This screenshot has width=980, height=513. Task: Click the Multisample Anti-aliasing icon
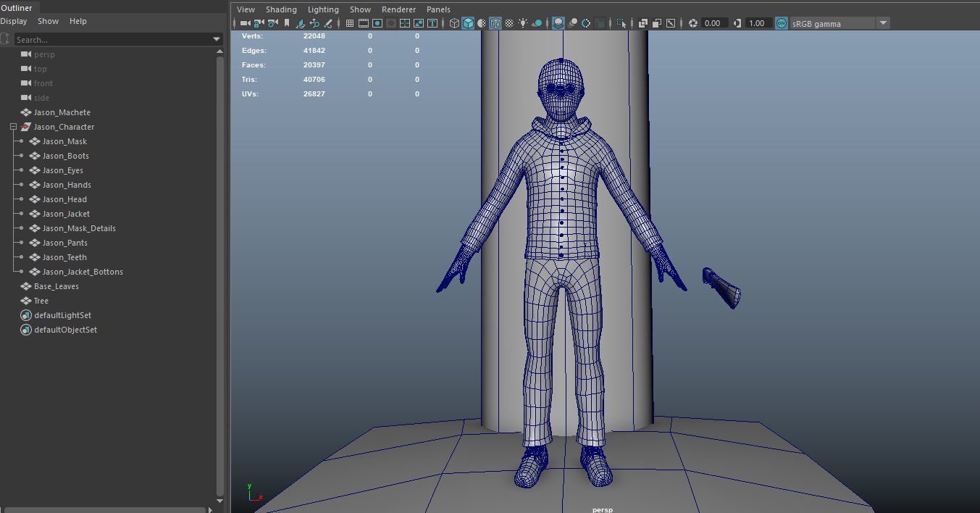[586, 23]
